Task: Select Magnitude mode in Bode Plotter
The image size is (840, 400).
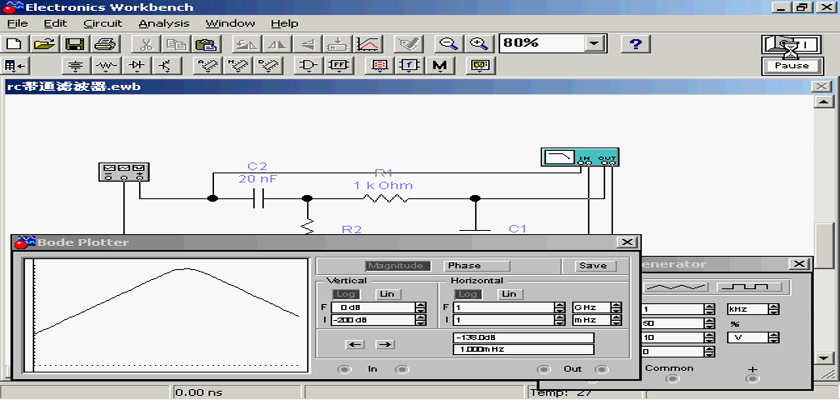Action: pyautogui.click(x=399, y=266)
